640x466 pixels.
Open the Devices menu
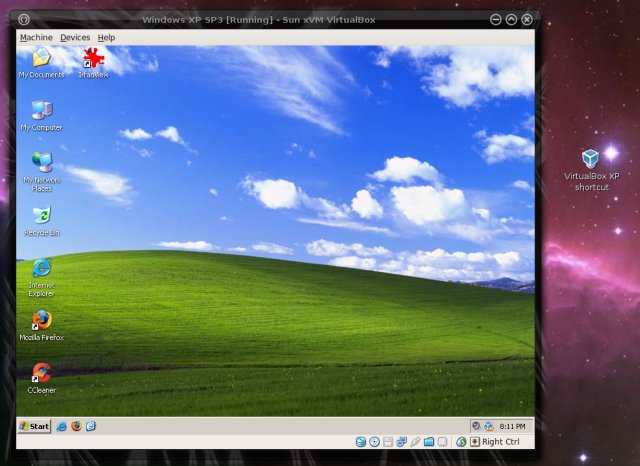[75, 38]
